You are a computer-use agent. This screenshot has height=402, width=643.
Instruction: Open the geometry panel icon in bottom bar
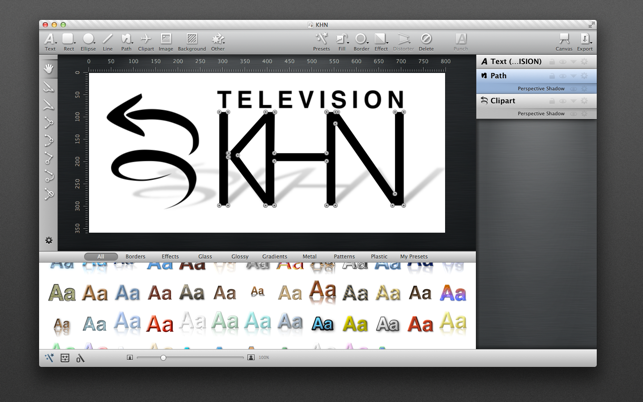pos(65,358)
